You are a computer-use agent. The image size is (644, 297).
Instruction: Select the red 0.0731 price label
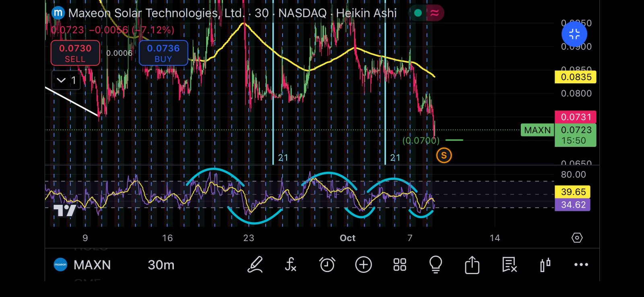pos(575,117)
